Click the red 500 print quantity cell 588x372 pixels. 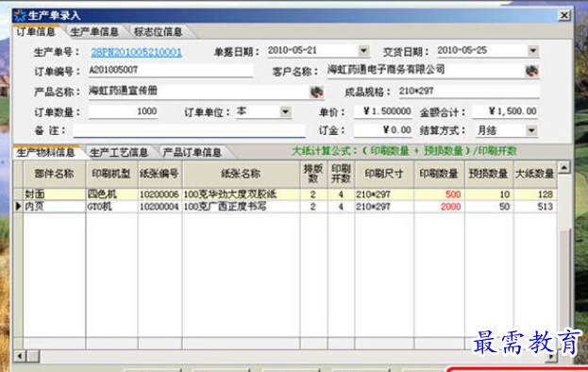point(439,194)
